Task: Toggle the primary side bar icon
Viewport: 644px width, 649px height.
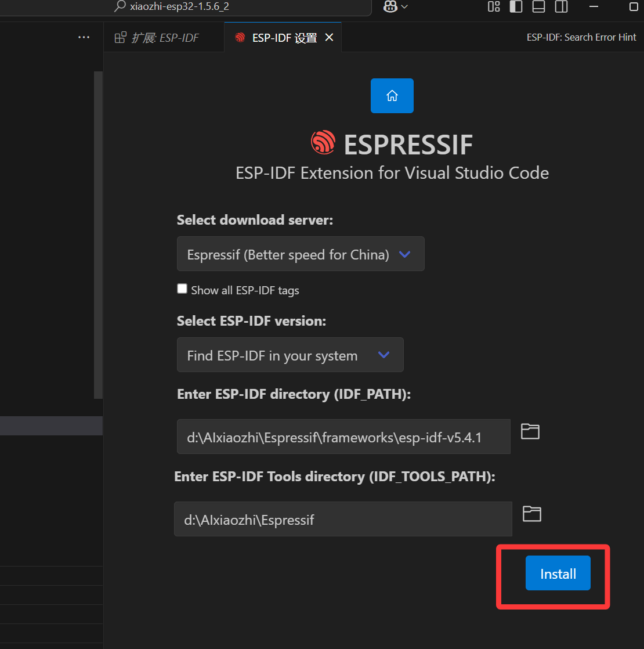Action: [516, 6]
